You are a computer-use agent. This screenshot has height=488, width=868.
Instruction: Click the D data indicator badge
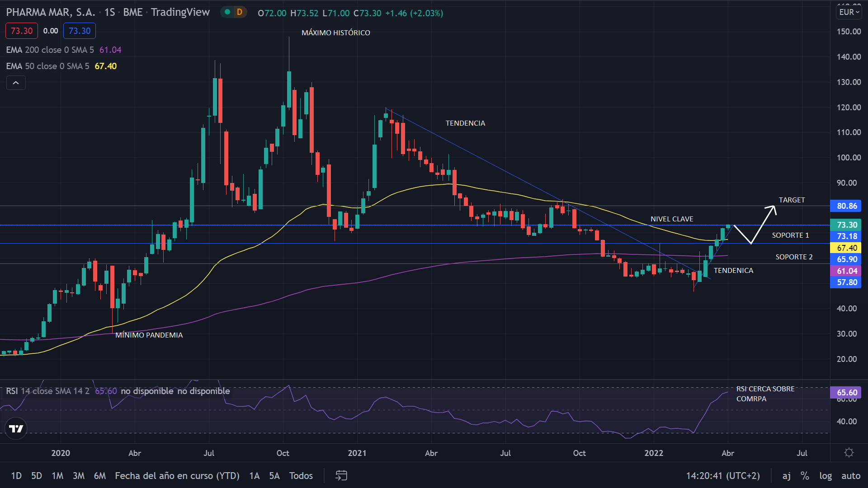(240, 12)
